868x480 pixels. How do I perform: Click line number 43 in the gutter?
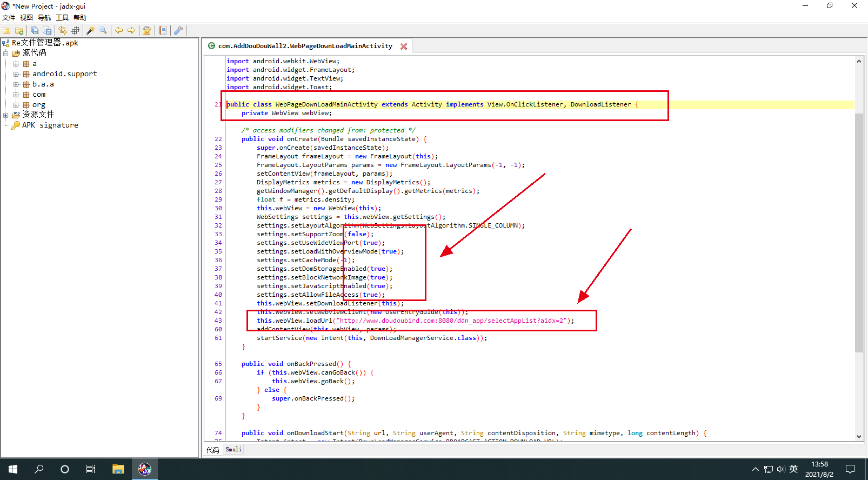(x=218, y=321)
